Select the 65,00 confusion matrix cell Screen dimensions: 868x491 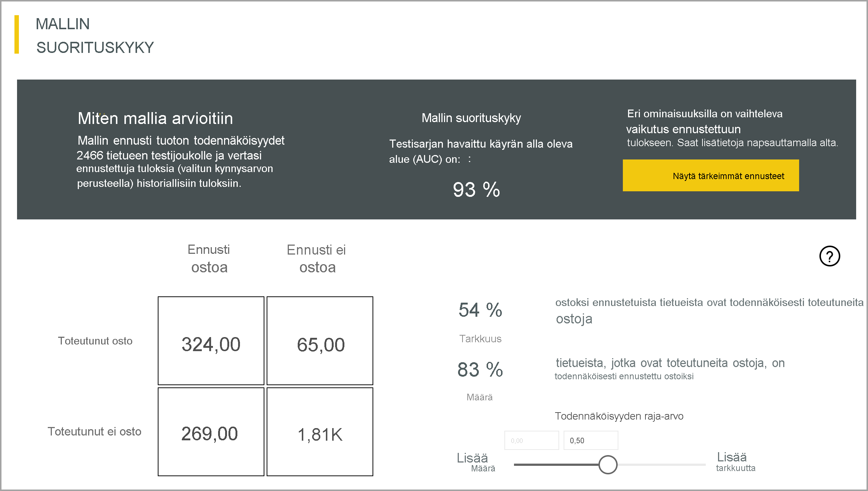click(x=320, y=341)
